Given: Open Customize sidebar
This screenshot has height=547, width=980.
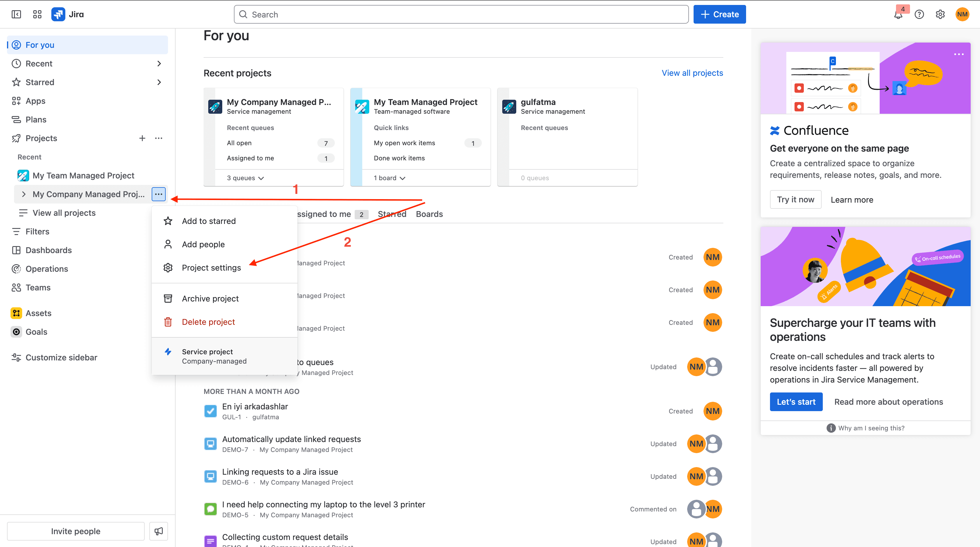Looking at the screenshot, I should click(x=87, y=357).
